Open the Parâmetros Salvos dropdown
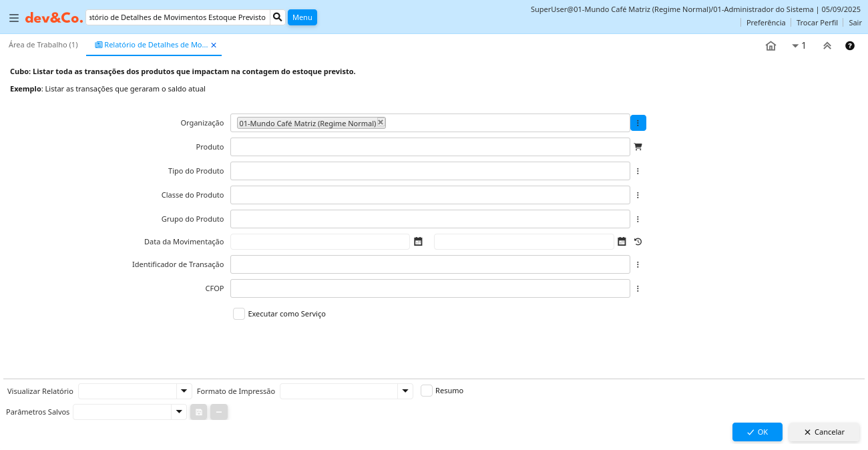The width and height of the screenshot is (868, 450). coord(178,412)
